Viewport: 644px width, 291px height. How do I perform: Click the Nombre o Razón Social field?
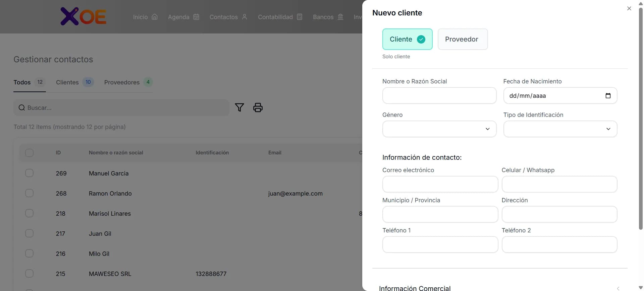pos(439,95)
